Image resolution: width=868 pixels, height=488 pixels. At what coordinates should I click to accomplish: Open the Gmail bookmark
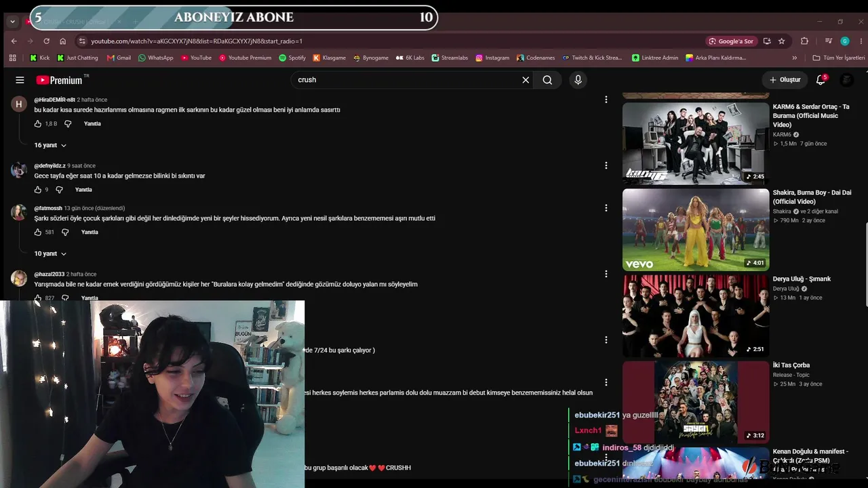pyautogui.click(x=119, y=58)
